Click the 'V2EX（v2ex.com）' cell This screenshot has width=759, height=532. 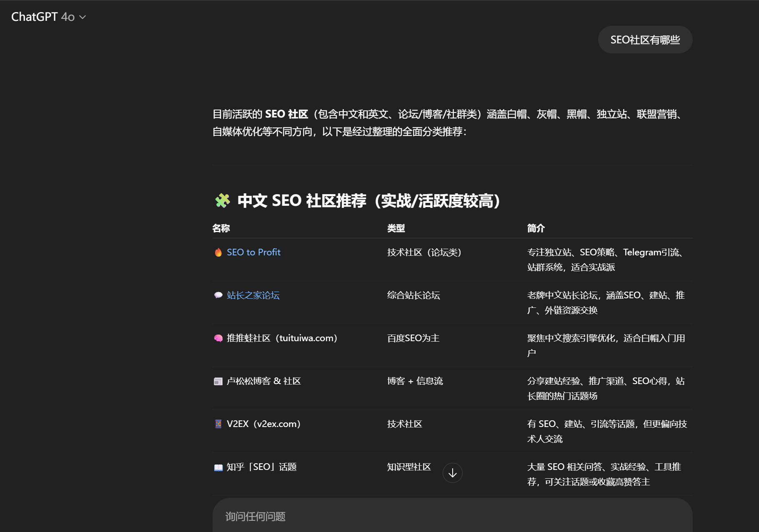pyautogui.click(x=264, y=424)
